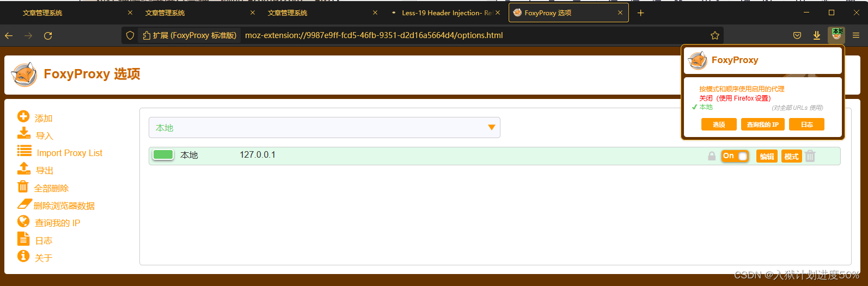This screenshot has width=868, height=286.
Task: Click the 127.0.0.1 address in proxy row
Action: [258, 155]
